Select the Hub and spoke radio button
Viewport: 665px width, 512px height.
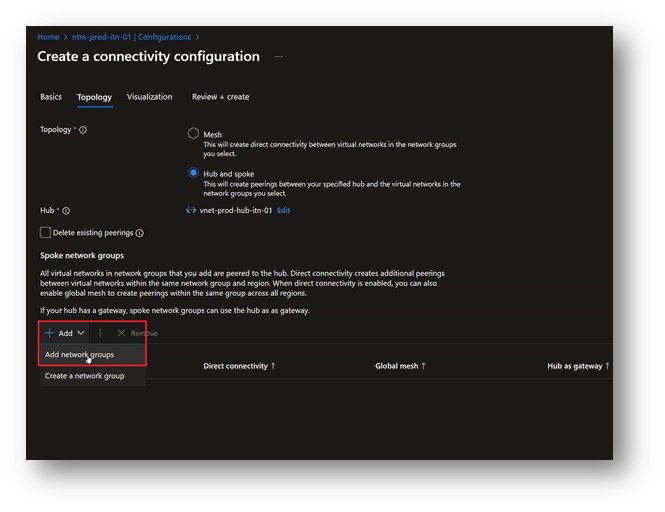(x=193, y=173)
